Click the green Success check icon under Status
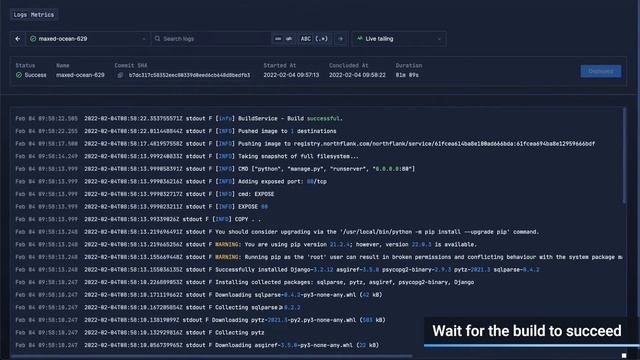Screen dimensions: 640x360 (19, 75)
